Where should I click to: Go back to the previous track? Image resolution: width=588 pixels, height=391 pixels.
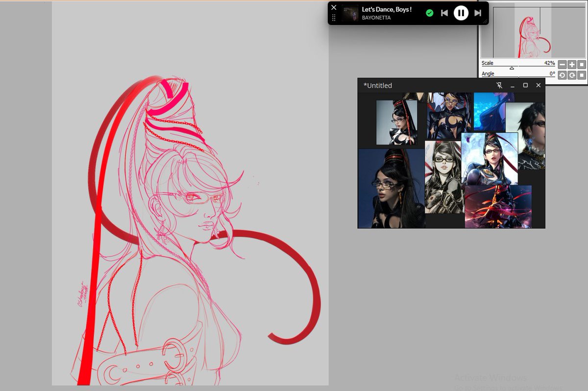click(444, 13)
